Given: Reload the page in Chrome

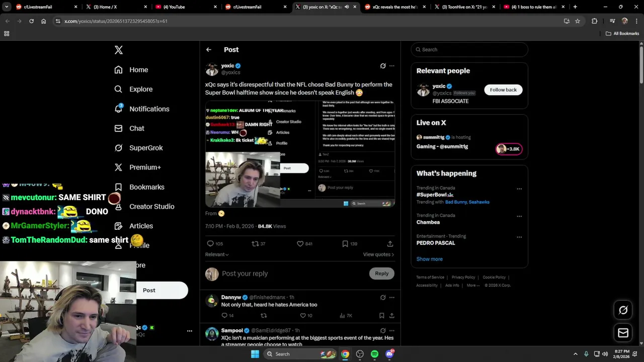Looking at the screenshot, I should [x=31, y=21].
